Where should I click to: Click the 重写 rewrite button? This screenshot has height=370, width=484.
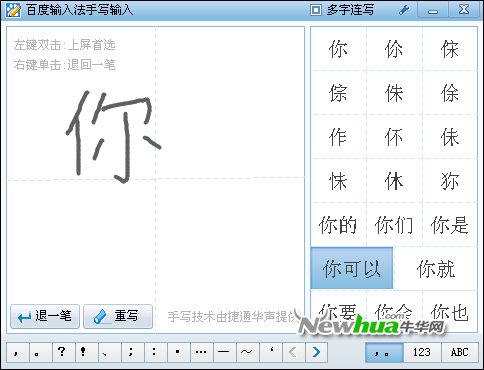[118, 316]
